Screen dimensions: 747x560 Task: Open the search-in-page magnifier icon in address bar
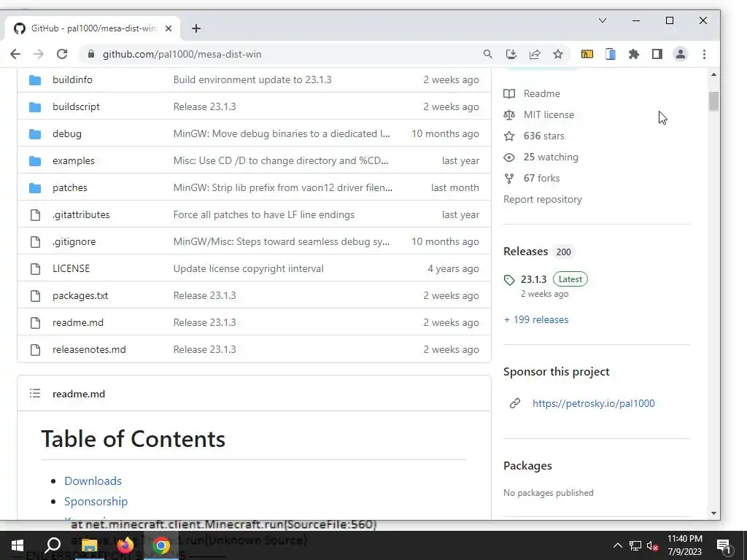(x=487, y=54)
